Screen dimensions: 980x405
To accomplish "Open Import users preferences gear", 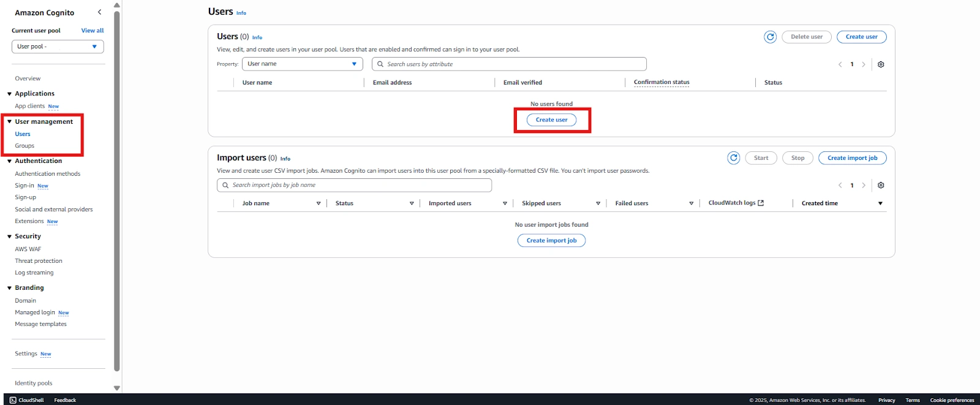I will pyautogui.click(x=881, y=185).
